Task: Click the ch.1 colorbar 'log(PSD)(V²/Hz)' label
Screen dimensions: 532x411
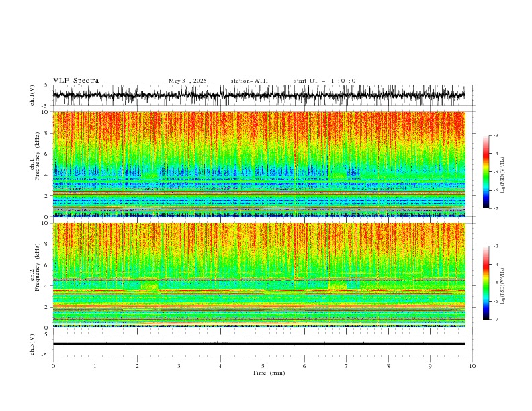Action: tap(502, 175)
